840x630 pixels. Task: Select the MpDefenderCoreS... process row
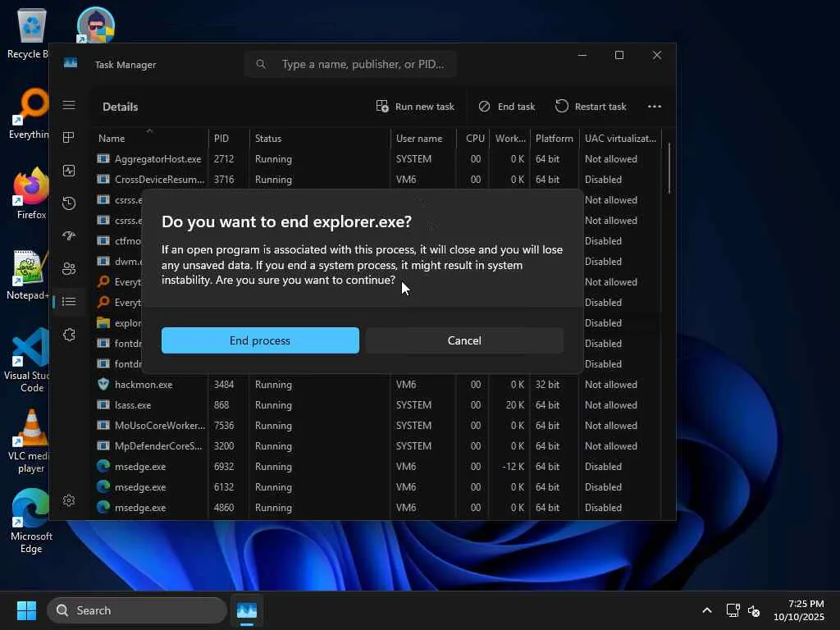[377, 445]
